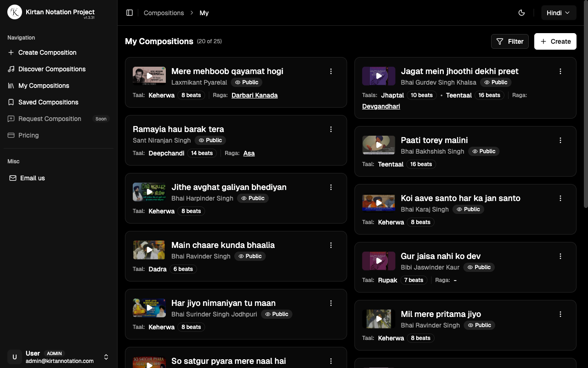Open Discover Compositions in sidebar
This screenshot has width=588, height=368.
tap(51, 69)
